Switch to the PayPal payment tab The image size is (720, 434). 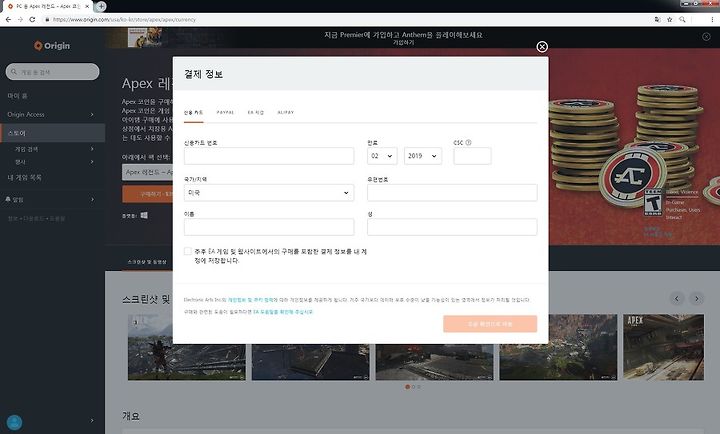pos(225,113)
